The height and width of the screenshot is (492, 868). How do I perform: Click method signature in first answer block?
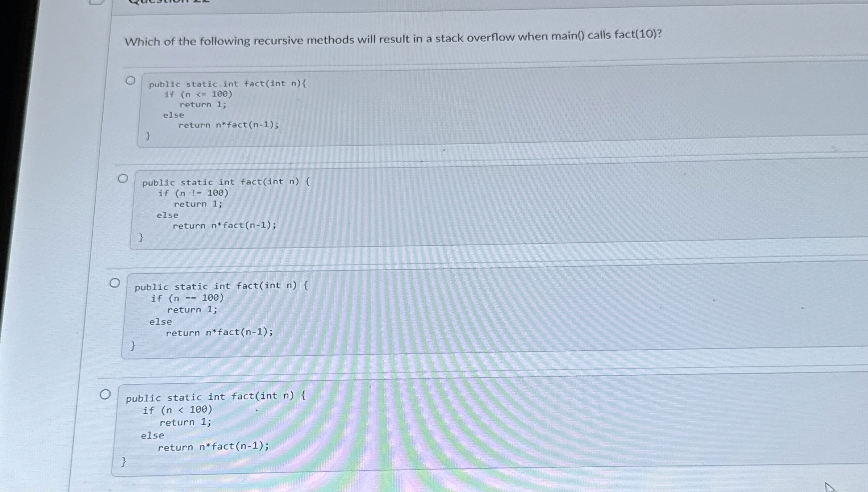pyautogui.click(x=228, y=84)
